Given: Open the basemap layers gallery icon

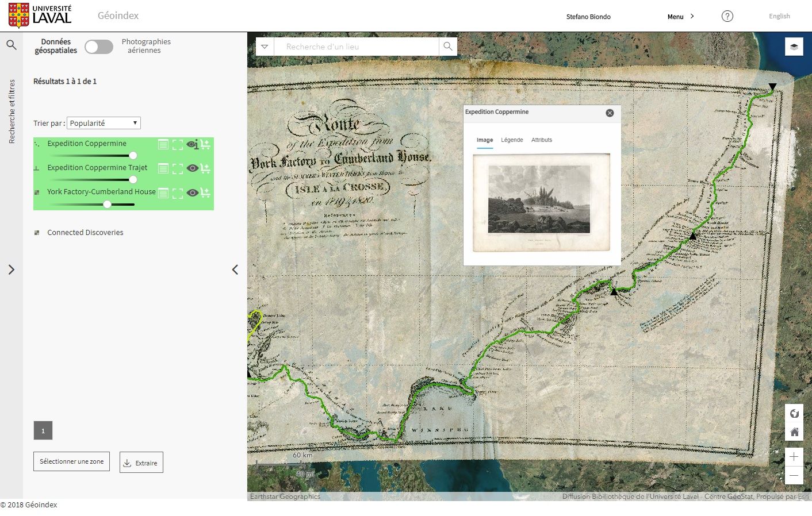Looking at the screenshot, I should pyautogui.click(x=794, y=47).
